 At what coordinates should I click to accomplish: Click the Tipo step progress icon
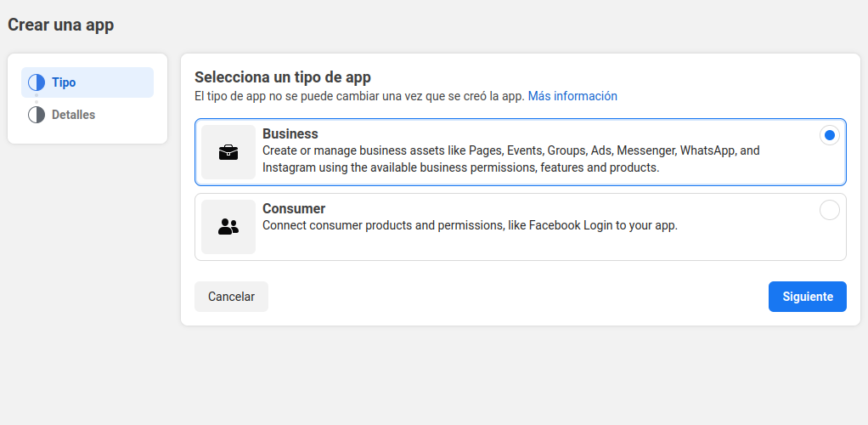coord(37,82)
